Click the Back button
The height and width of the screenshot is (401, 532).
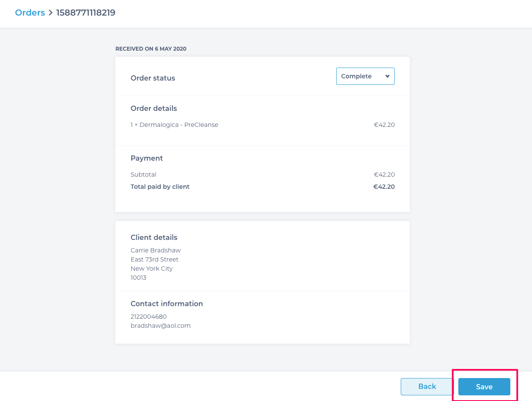pyautogui.click(x=427, y=387)
